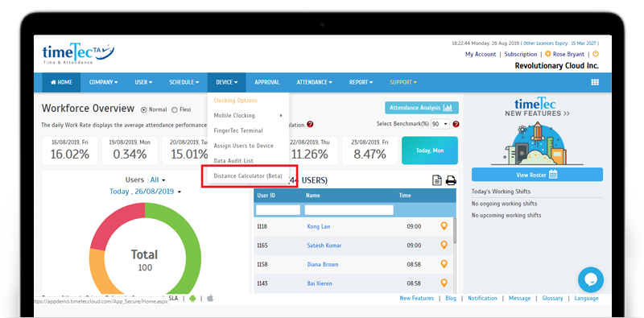644x318 pixels.
Task: Open the SUPPORT menu
Action: click(403, 82)
